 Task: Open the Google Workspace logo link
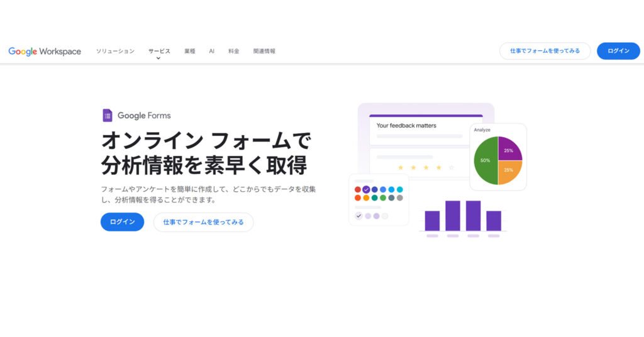(45, 52)
